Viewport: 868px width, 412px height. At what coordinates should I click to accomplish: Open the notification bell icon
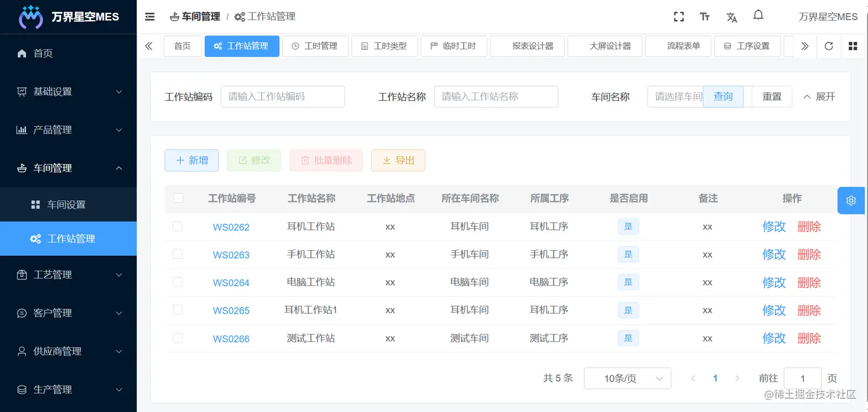tap(758, 15)
